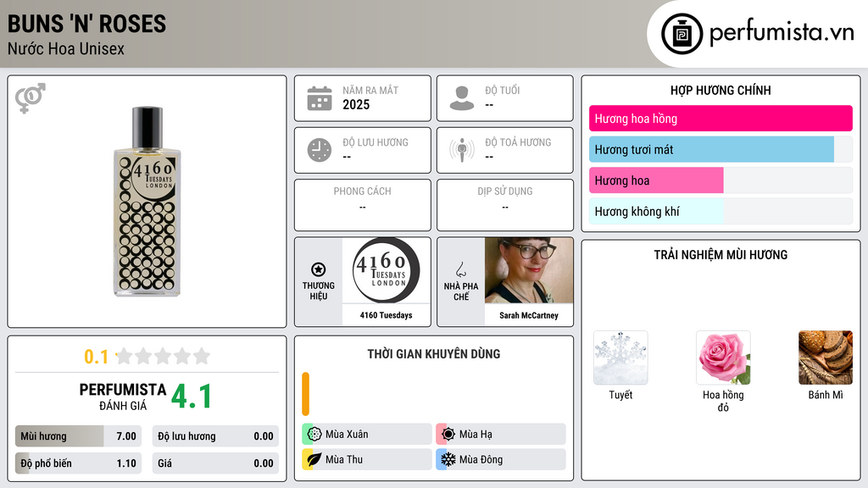Click the release year value 2025
Viewport: 868px width, 488px height.
(356, 104)
